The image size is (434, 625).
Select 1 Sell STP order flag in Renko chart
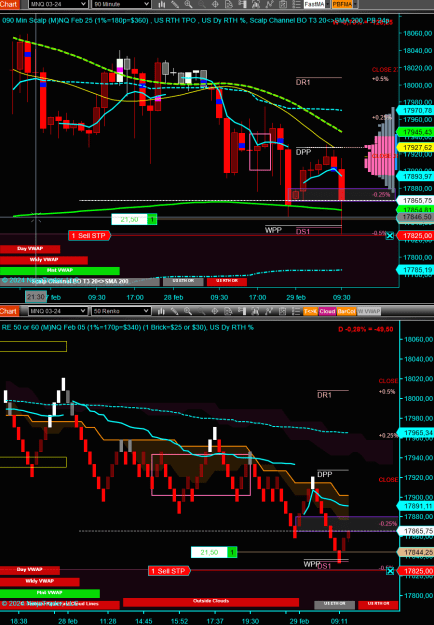pyautogui.click(x=169, y=571)
